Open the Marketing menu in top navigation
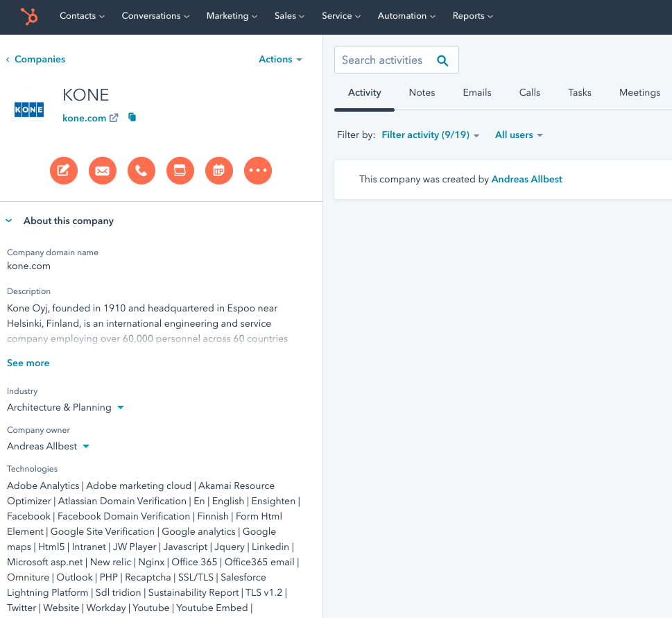This screenshot has height=618, width=672. [x=232, y=16]
